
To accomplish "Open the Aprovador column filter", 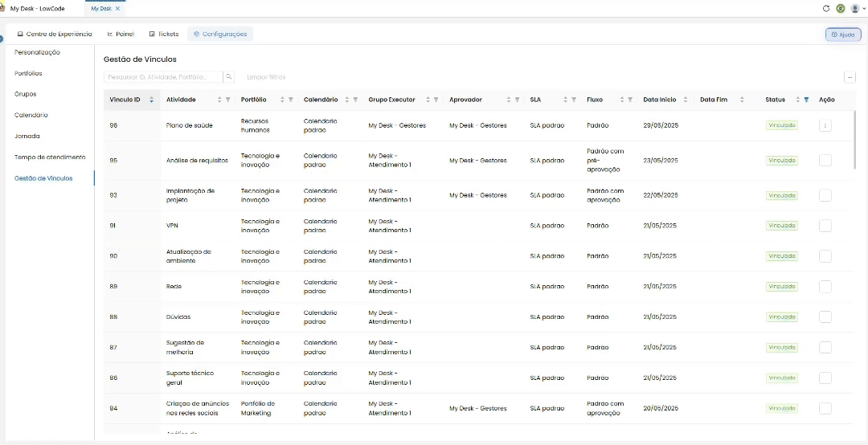I will click(517, 100).
